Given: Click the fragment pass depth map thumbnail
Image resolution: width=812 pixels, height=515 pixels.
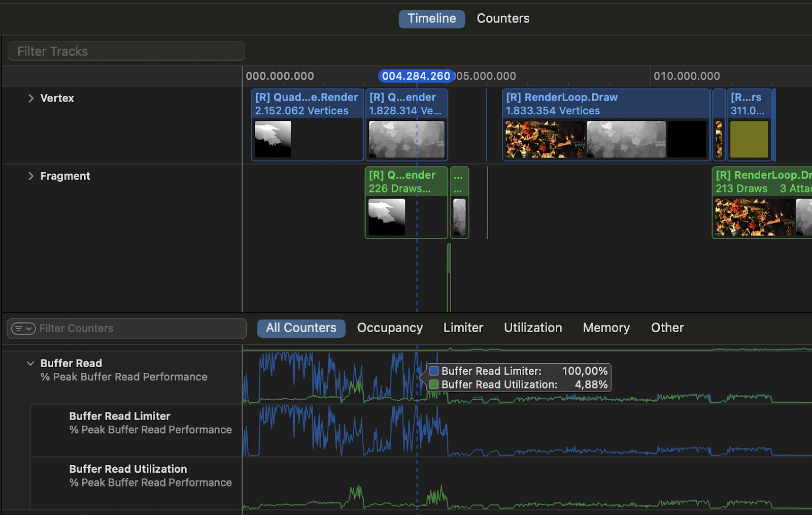Looking at the screenshot, I should pos(386,217).
